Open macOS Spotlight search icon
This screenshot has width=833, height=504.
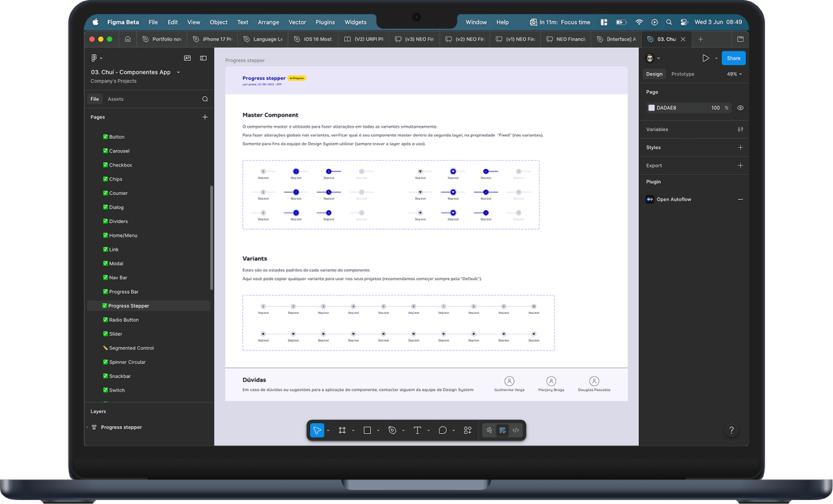coord(669,22)
